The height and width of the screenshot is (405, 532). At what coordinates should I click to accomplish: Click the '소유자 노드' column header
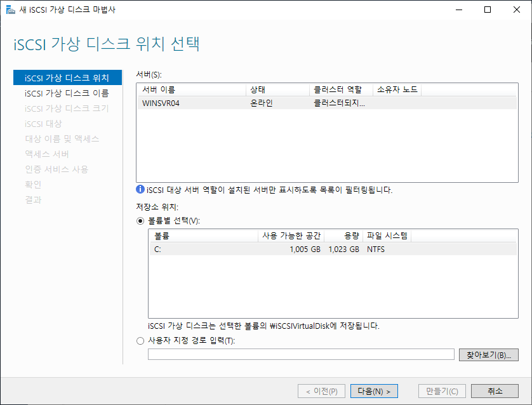click(x=397, y=90)
